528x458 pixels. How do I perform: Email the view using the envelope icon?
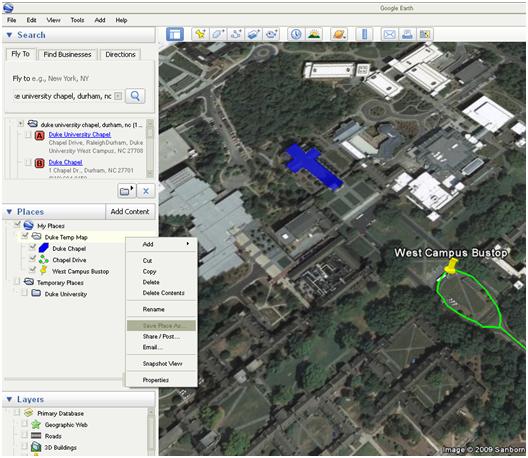[x=389, y=34]
